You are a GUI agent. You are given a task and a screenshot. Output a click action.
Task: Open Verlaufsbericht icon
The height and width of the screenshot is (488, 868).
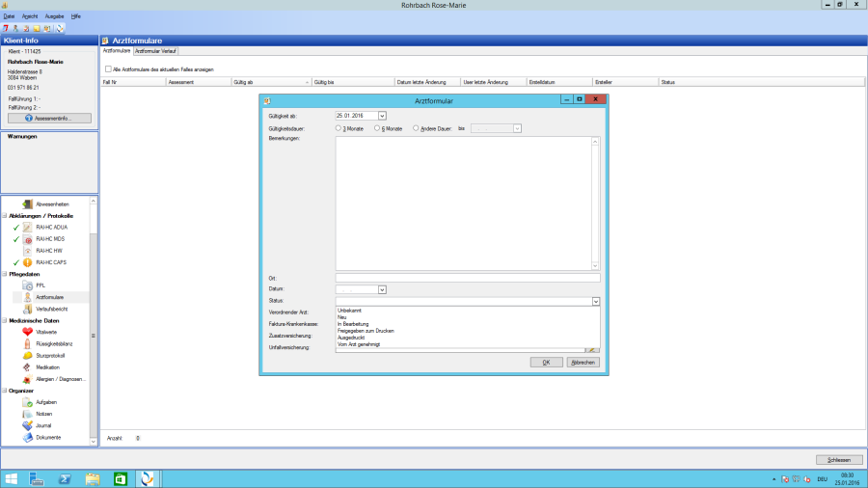(27, 309)
